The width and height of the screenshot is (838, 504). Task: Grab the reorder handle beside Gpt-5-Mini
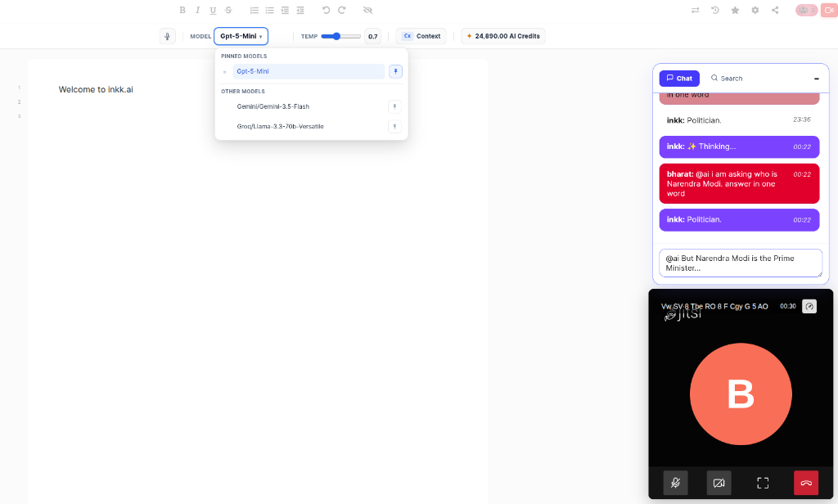tap(224, 72)
